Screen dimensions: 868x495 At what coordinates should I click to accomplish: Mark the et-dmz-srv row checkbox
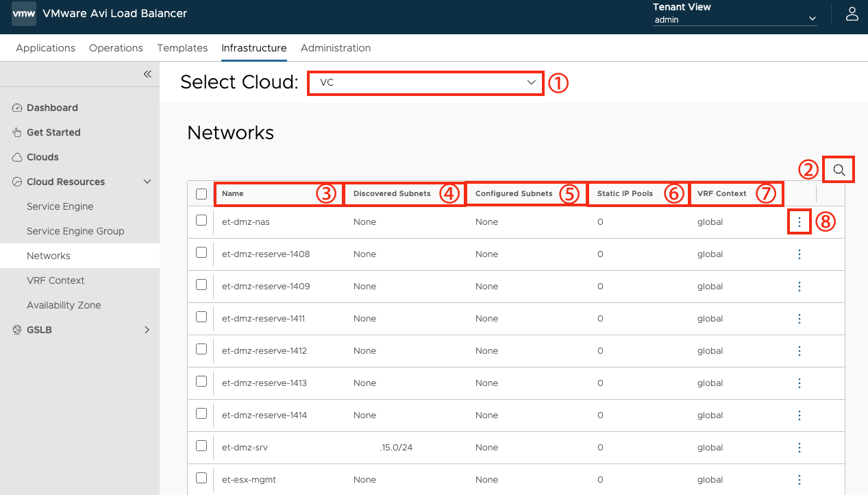(x=201, y=446)
